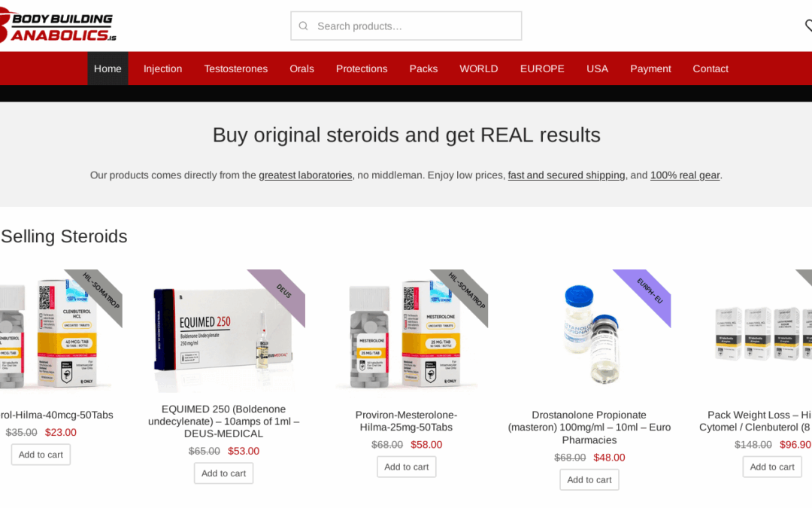Add Proviron-Mesterolone to cart

[407, 467]
